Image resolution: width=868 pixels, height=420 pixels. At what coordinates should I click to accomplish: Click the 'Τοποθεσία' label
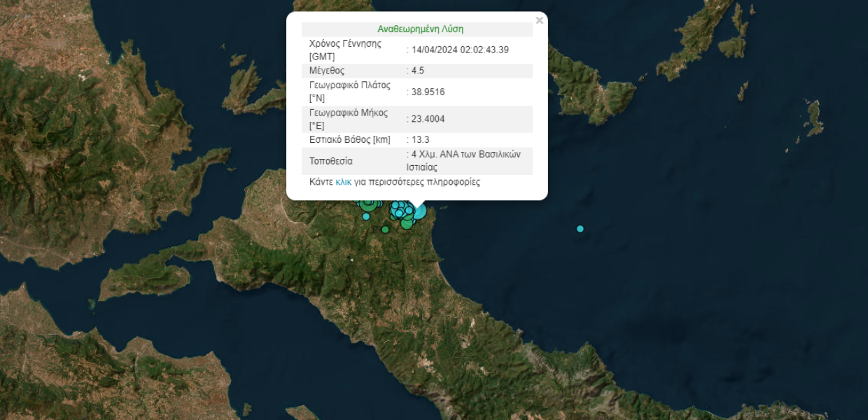point(331,161)
